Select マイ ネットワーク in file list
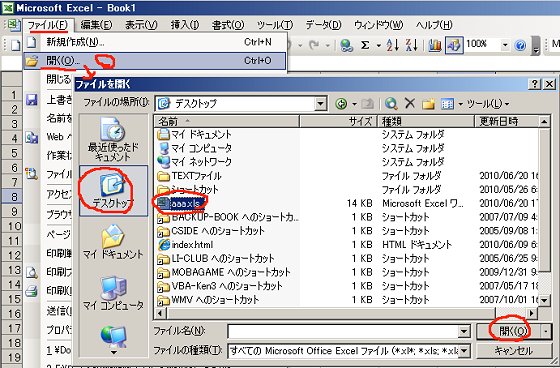This screenshot has width=560, height=368. (x=195, y=162)
